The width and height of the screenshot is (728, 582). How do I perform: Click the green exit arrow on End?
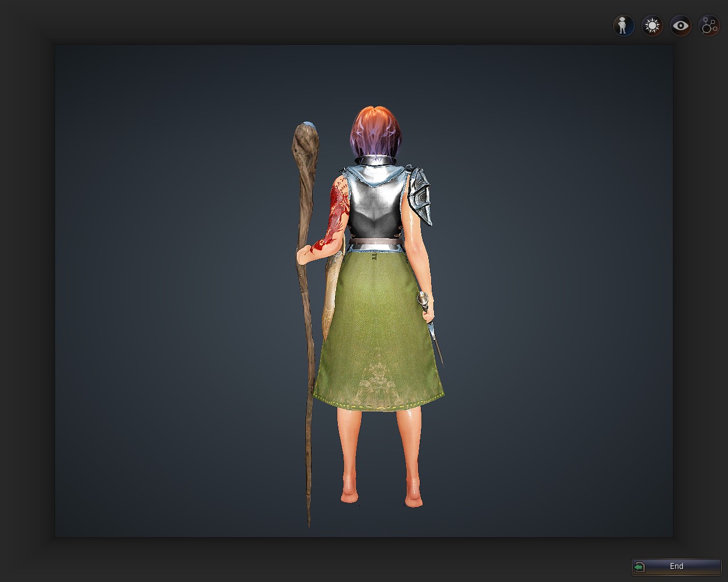[x=640, y=567]
